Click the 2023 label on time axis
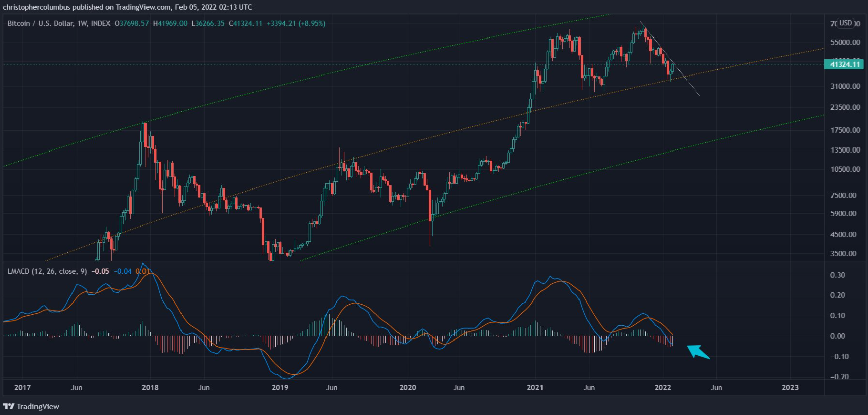Viewport: 868px width, 415px height. pyautogui.click(x=790, y=387)
